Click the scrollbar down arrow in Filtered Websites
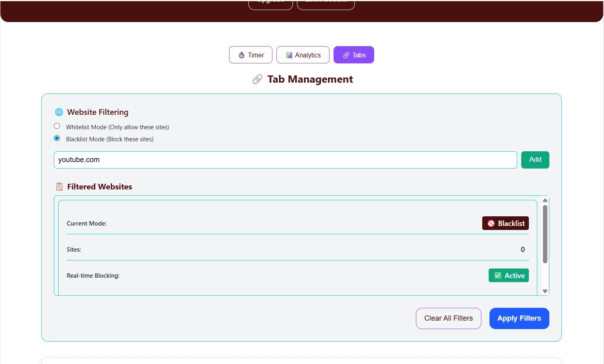 pyautogui.click(x=545, y=291)
